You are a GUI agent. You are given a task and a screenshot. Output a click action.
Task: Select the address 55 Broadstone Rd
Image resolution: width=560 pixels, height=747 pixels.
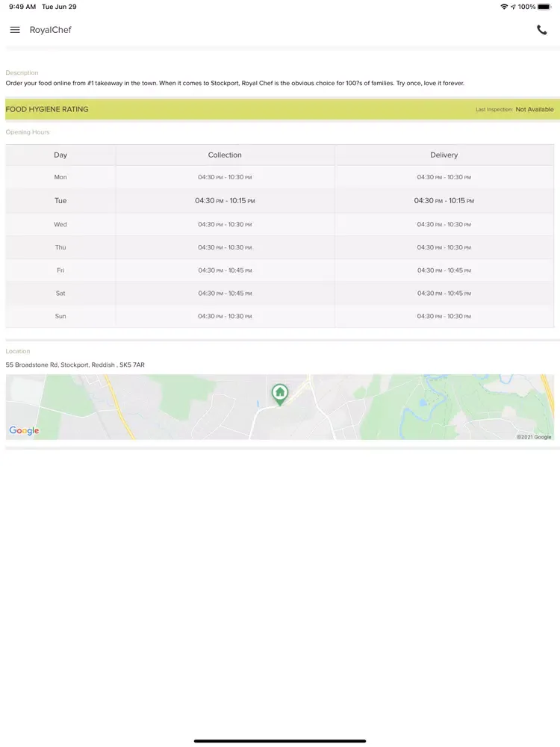[75, 365]
